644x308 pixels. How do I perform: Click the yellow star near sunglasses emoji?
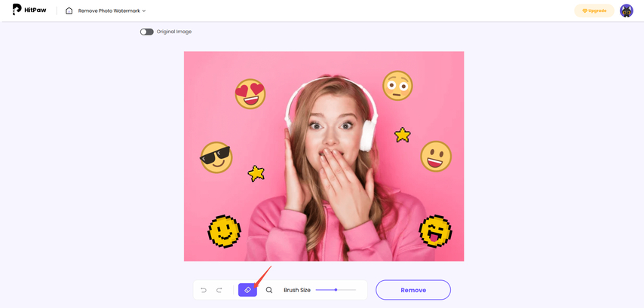click(x=256, y=173)
